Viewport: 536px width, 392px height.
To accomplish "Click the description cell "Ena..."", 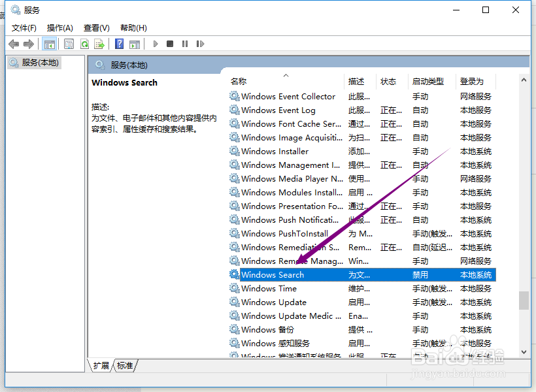I will coord(358,316).
